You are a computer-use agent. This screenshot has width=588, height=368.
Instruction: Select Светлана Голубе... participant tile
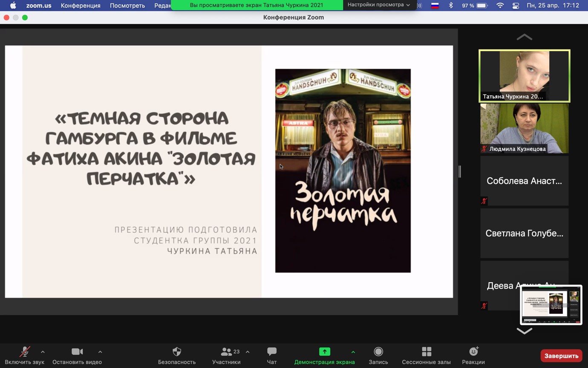pos(525,233)
